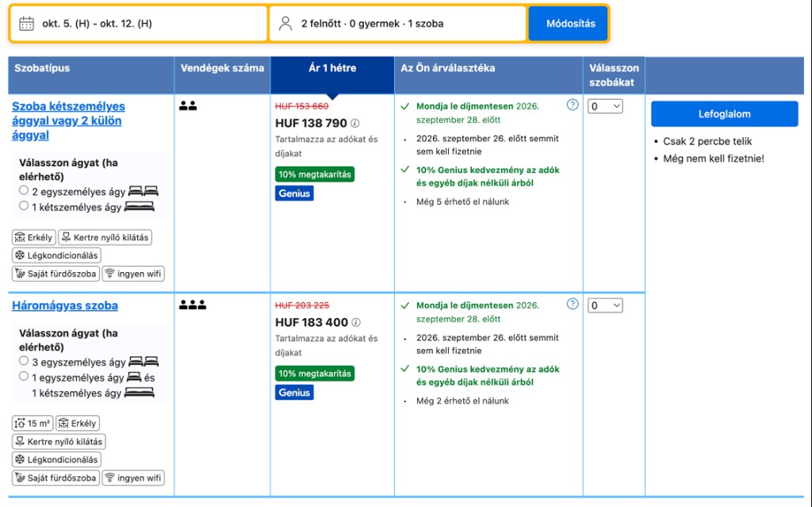This screenshot has width=812, height=507.
Task: Open room quantity dropdown for double room
Action: pos(605,106)
